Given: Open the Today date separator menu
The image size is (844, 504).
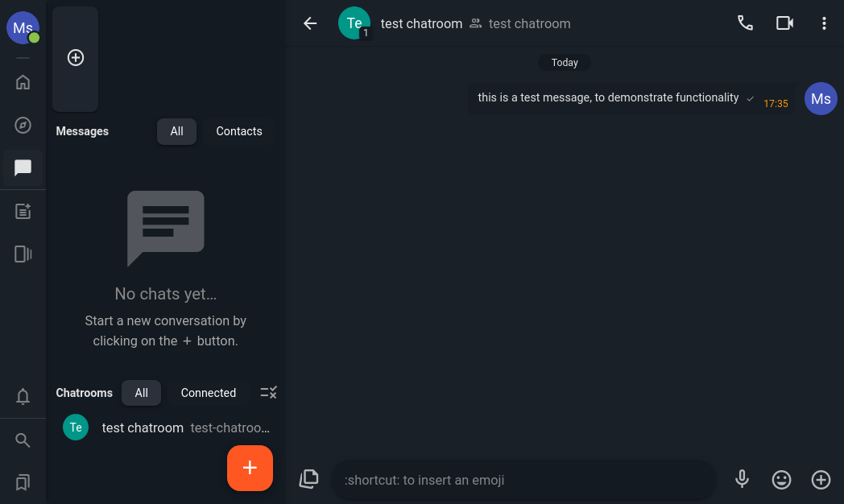Looking at the screenshot, I should 565,62.
